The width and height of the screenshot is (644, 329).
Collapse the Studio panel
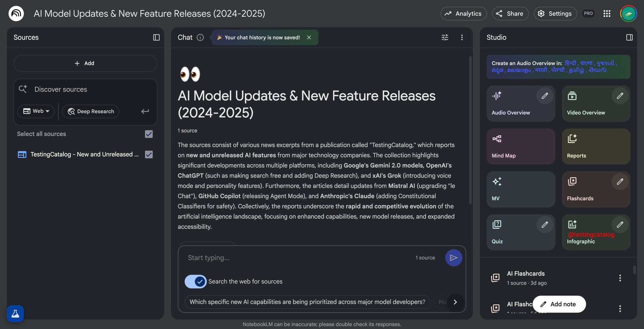[629, 37]
